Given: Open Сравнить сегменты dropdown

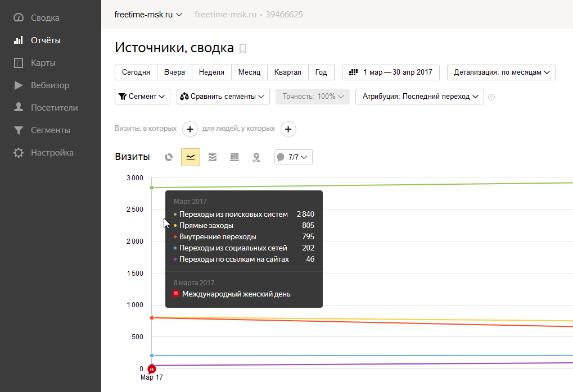Looking at the screenshot, I should (223, 97).
